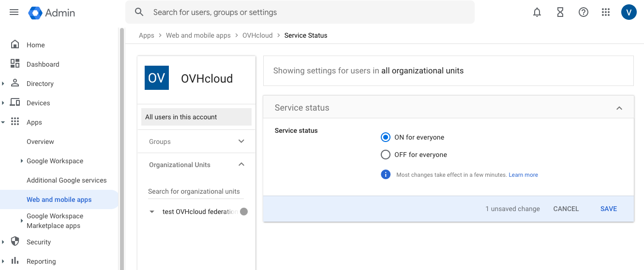Expand the Groups section
The width and height of the screenshot is (644, 270).
(241, 142)
